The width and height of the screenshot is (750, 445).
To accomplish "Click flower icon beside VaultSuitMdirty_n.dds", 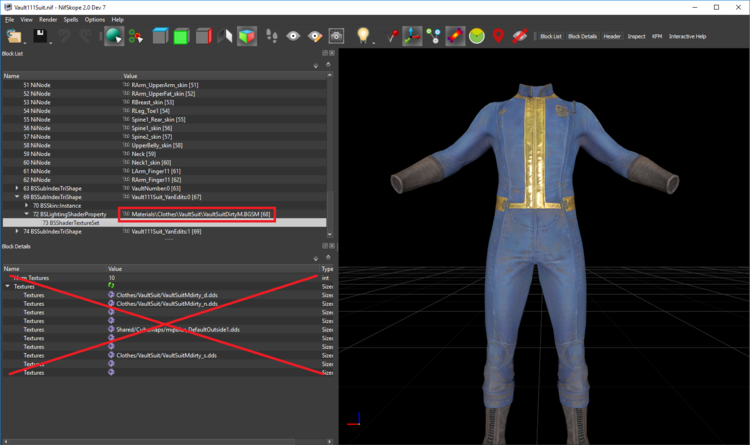I will click(x=111, y=303).
